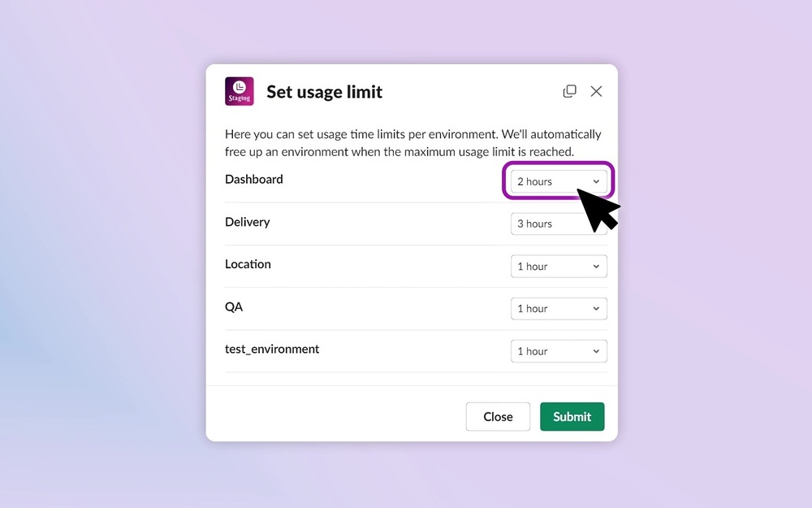The image size is (812, 508).
Task: Click the Close button
Action: (x=498, y=416)
